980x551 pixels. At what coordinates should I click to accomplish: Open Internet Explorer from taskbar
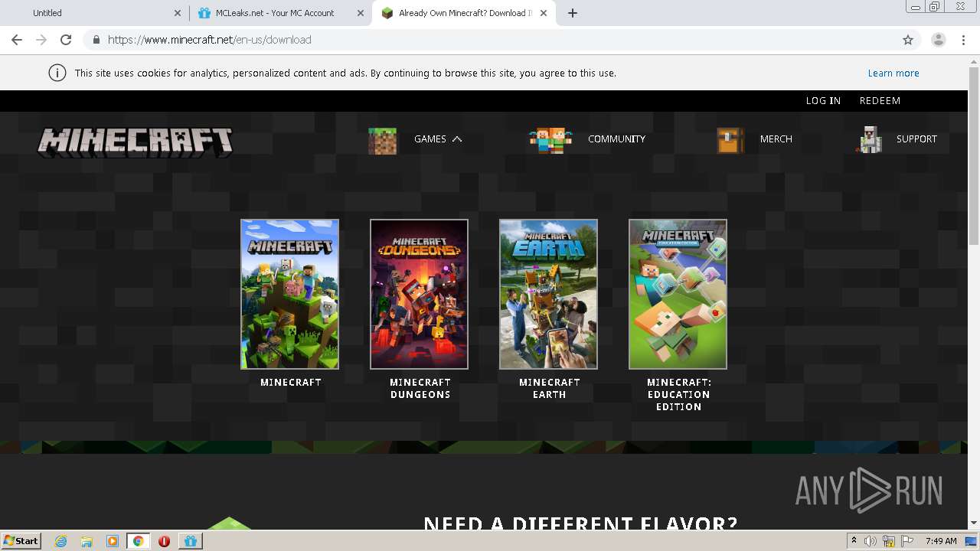(60, 541)
